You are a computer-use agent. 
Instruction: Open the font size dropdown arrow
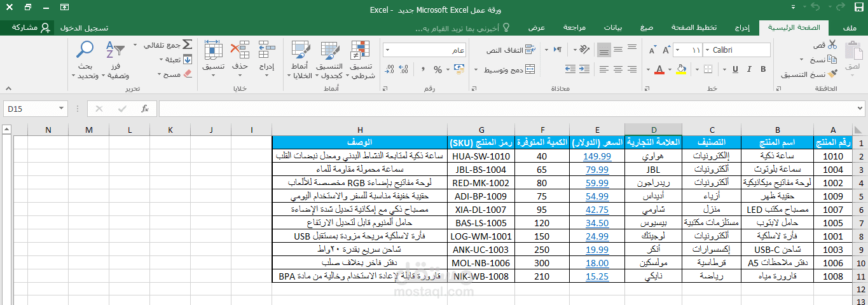click(x=677, y=50)
